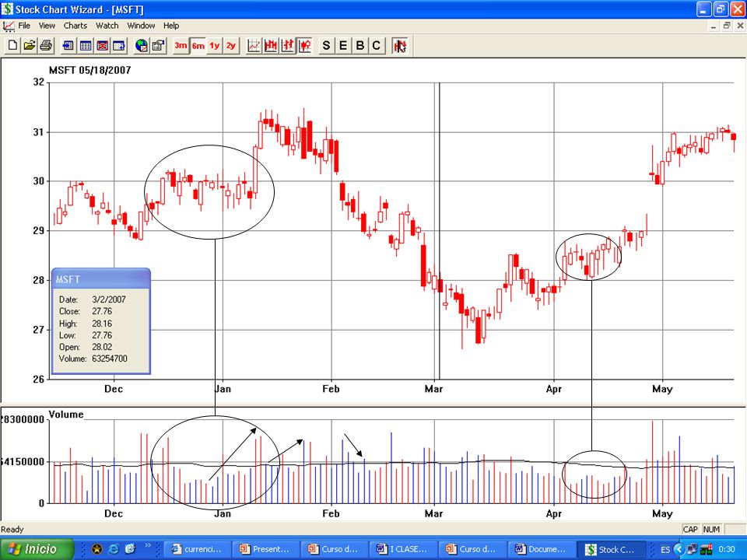
Task: Toggle the crosshair cursor tool
Action: click(x=400, y=46)
